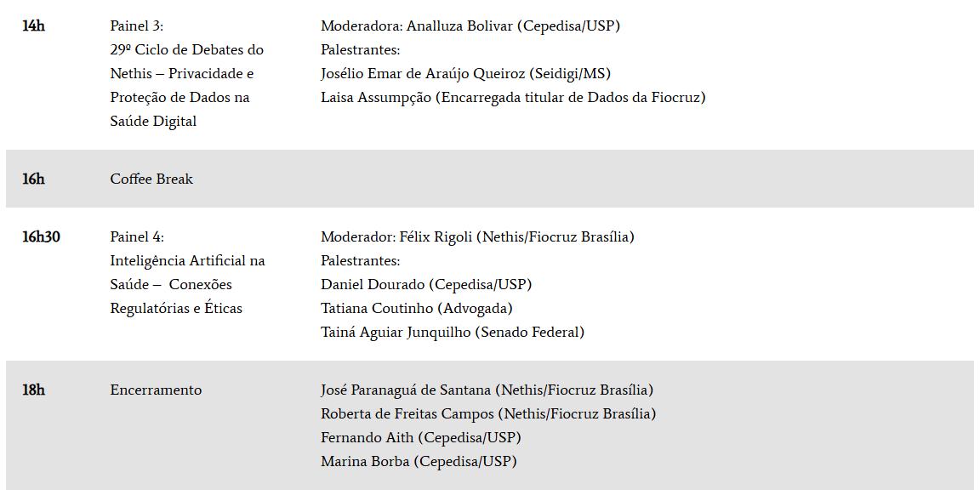Select speaker Daniel Dourado (Cepedisa/USP)

[x=425, y=285]
